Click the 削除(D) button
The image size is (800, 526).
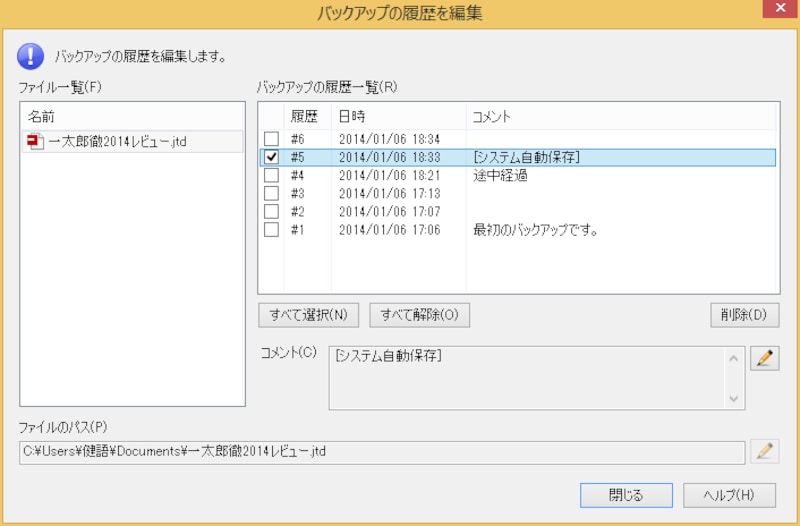click(744, 315)
